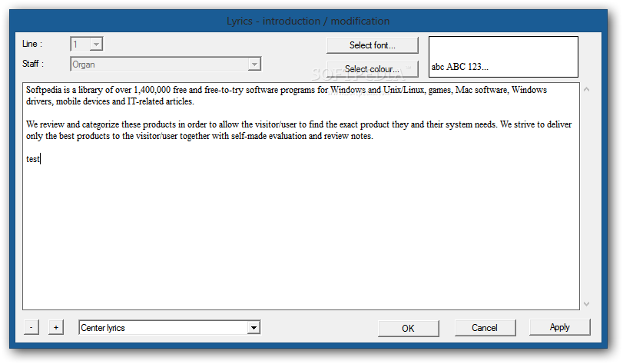Click the Select colour... button
Screen dimensions: 623x364
click(373, 69)
